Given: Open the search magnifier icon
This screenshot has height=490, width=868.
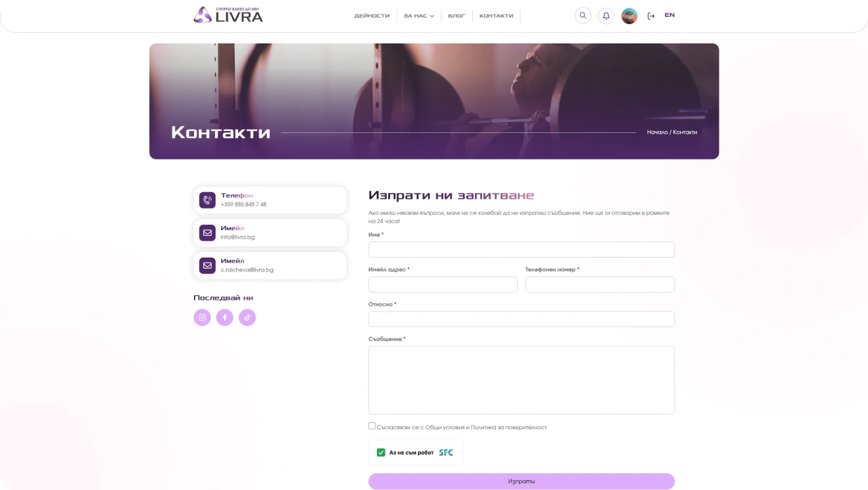Looking at the screenshot, I should point(583,15).
